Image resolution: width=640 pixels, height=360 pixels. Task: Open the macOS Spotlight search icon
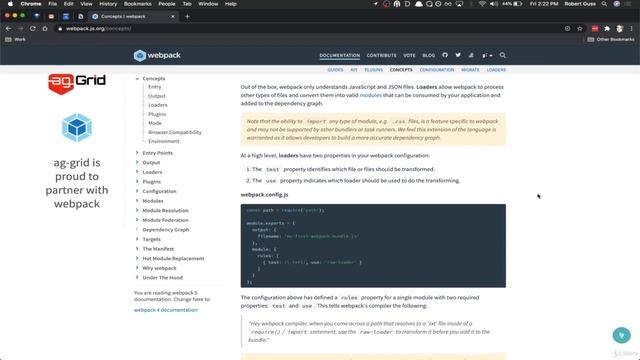[x=604, y=4]
